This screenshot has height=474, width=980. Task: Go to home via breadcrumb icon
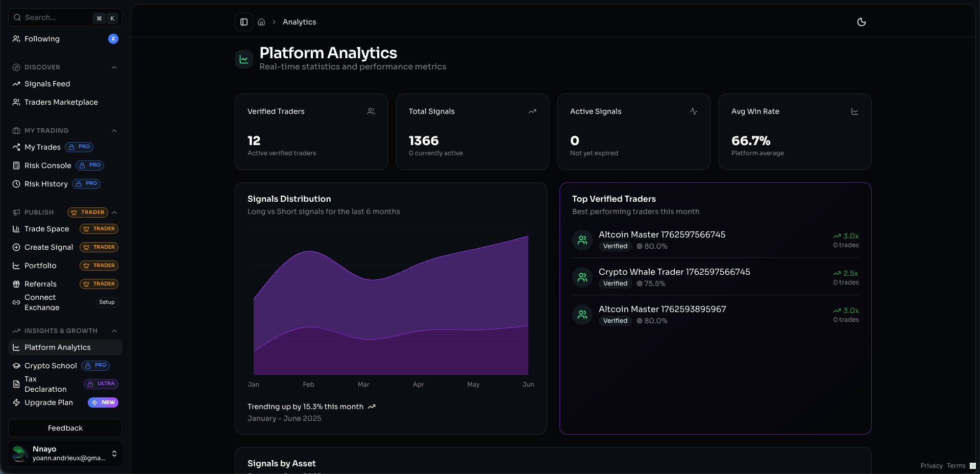pyautogui.click(x=261, y=22)
